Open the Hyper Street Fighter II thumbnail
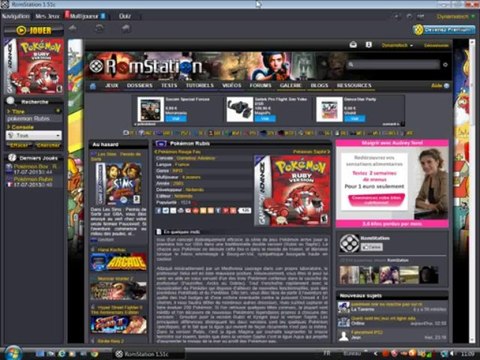Image resolution: width=480 pixels, height=360 pixels. pos(118,325)
